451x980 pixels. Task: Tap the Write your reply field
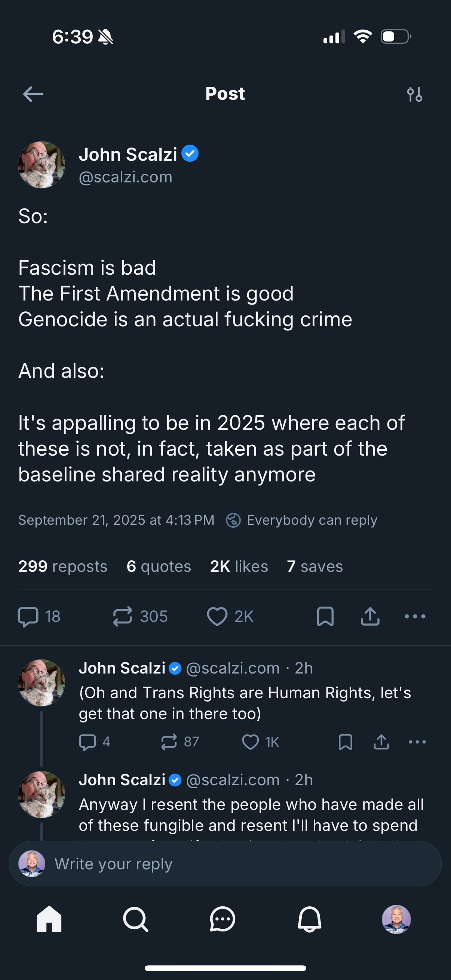[228, 864]
